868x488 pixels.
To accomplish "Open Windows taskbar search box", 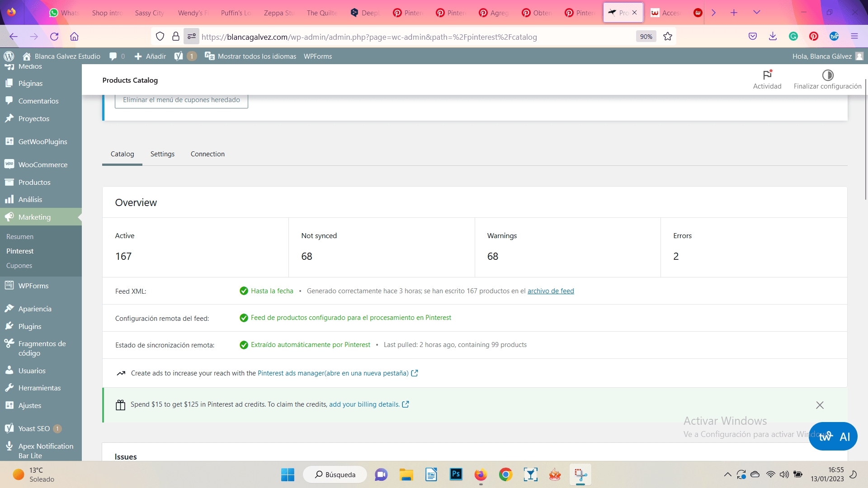I will tap(335, 474).
